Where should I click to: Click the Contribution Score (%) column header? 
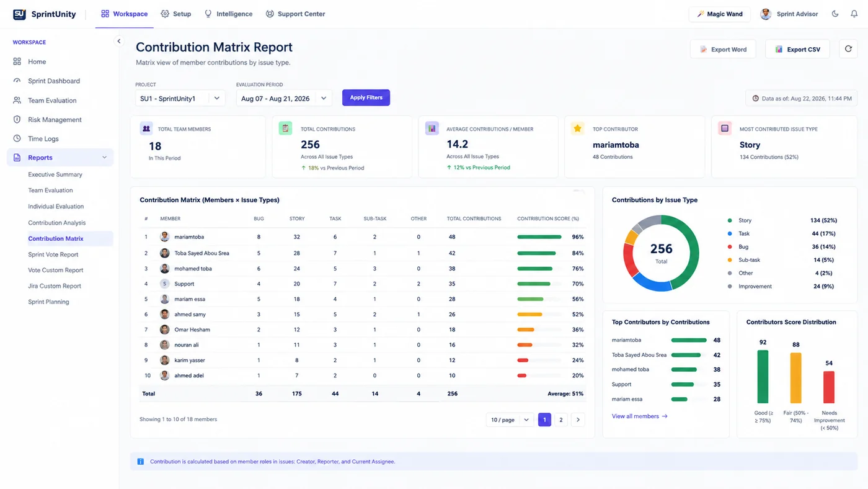(548, 218)
